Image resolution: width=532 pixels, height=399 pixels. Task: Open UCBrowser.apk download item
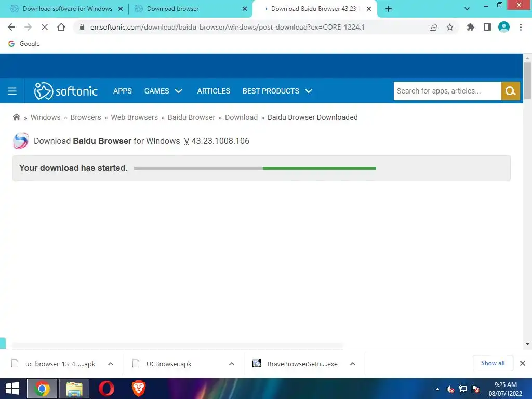tap(169, 364)
